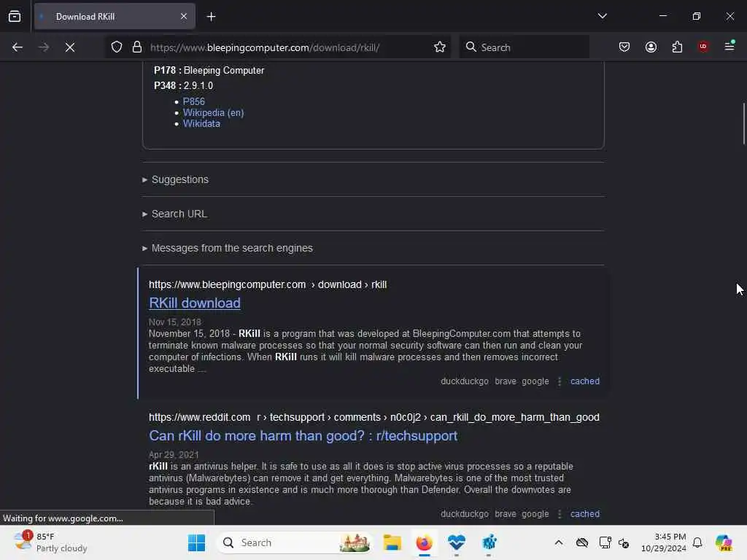This screenshot has height=560, width=747.
Task: Bookmark this page with star icon
Action: tap(440, 47)
